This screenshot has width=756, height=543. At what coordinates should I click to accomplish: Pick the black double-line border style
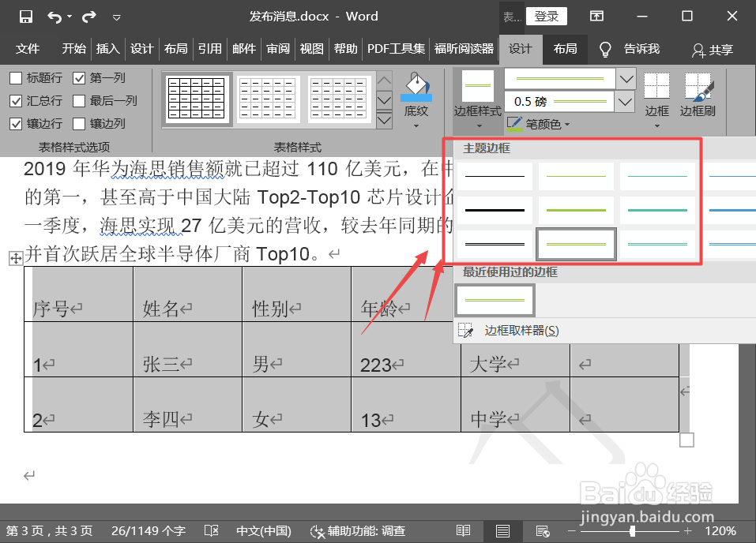(495, 245)
